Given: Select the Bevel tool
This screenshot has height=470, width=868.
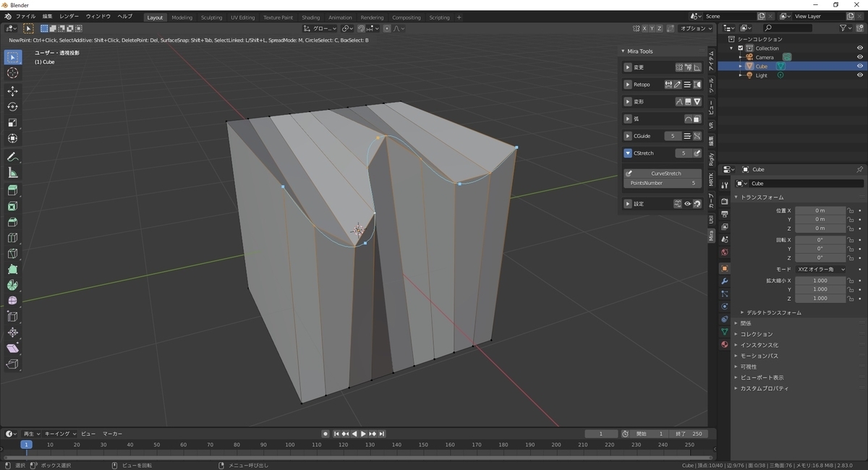Looking at the screenshot, I should point(12,223).
